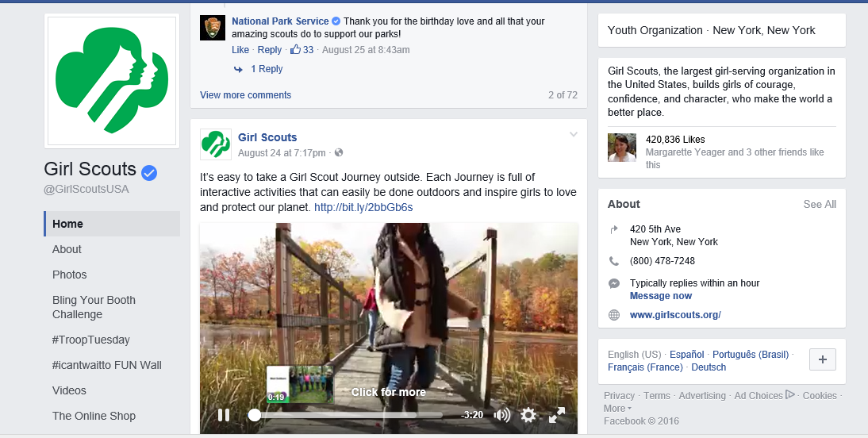The width and height of the screenshot is (868, 438).
Task: Click the messenger icon beside reply time
Action: [x=614, y=283]
